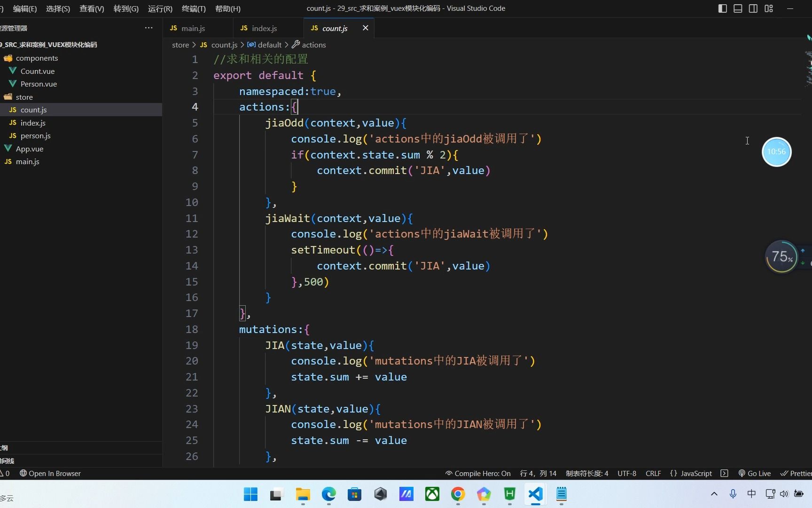Screen dimensions: 812x508
Task: Open explorer more actions ellipsis
Action: [148, 28]
